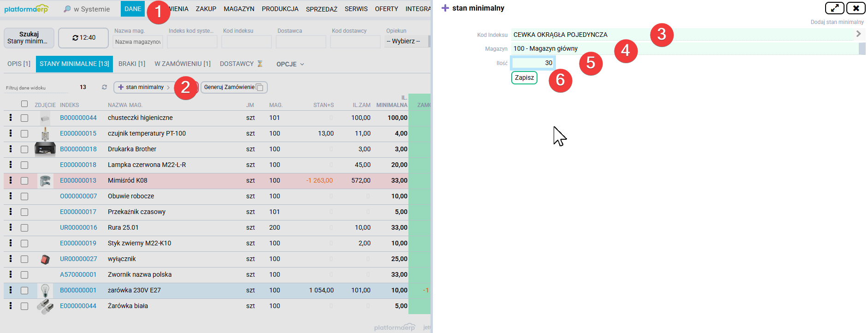Image resolution: width=868 pixels, height=333 pixels.
Task: Check the box for chusteczki higieniczne
Action: coord(24,118)
